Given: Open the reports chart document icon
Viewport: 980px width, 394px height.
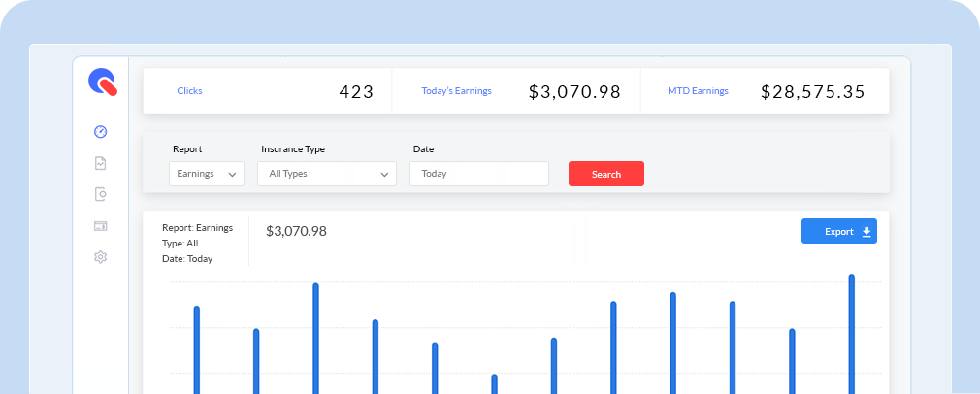Looking at the screenshot, I should [101, 163].
